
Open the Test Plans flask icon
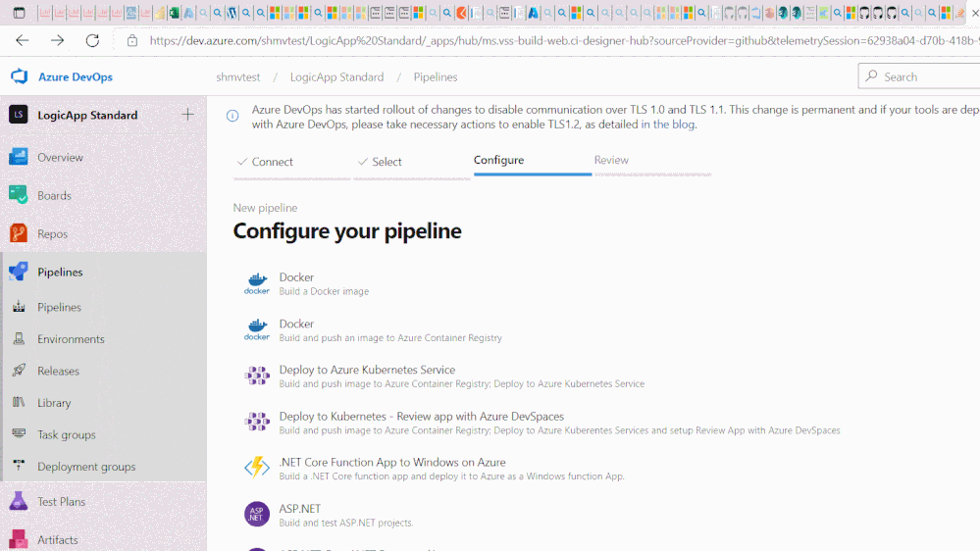tap(18, 501)
